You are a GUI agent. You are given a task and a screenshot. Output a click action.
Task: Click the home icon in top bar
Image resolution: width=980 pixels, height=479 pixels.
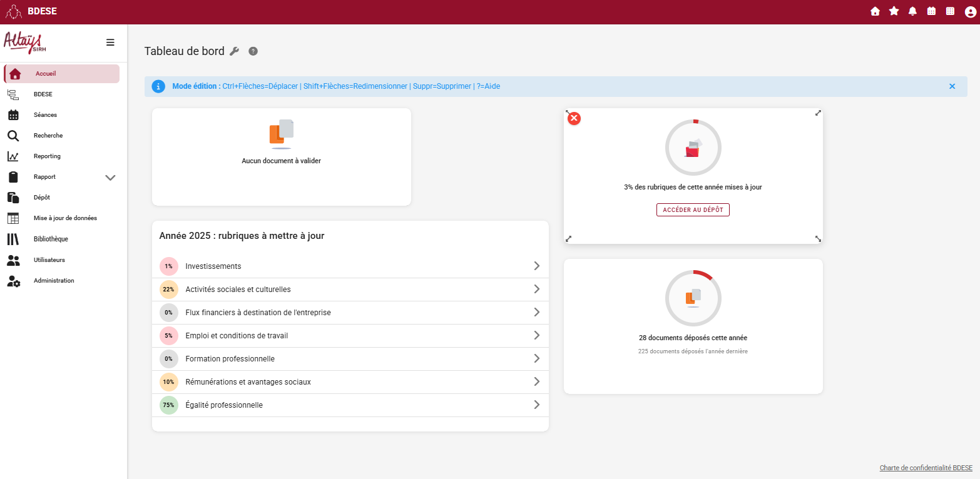pyautogui.click(x=875, y=11)
